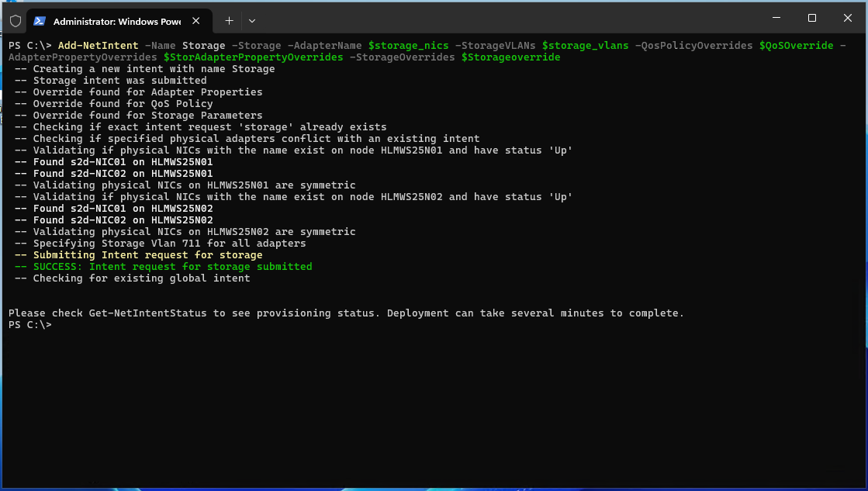Click the green SUCCESS intent request line

click(172, 267)
